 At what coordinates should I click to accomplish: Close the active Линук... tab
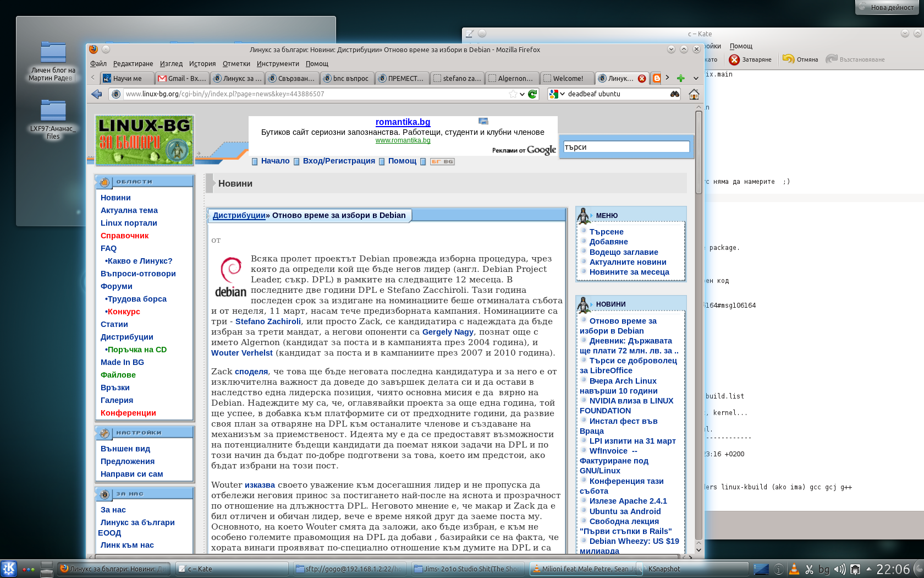coord(642,79)
